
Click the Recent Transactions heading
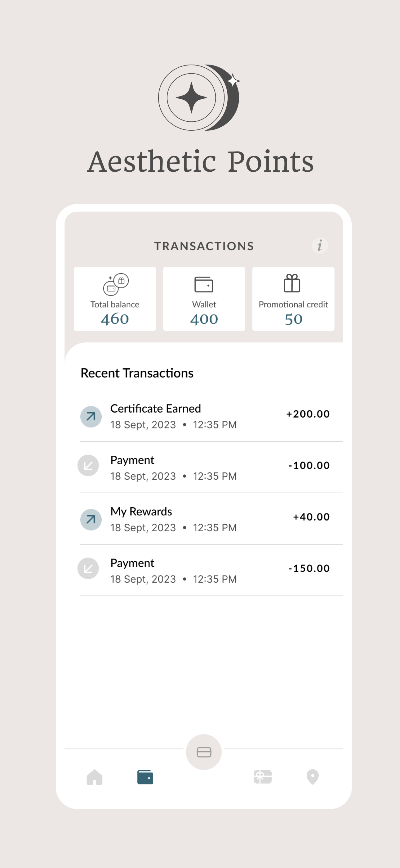coord(137,373)
